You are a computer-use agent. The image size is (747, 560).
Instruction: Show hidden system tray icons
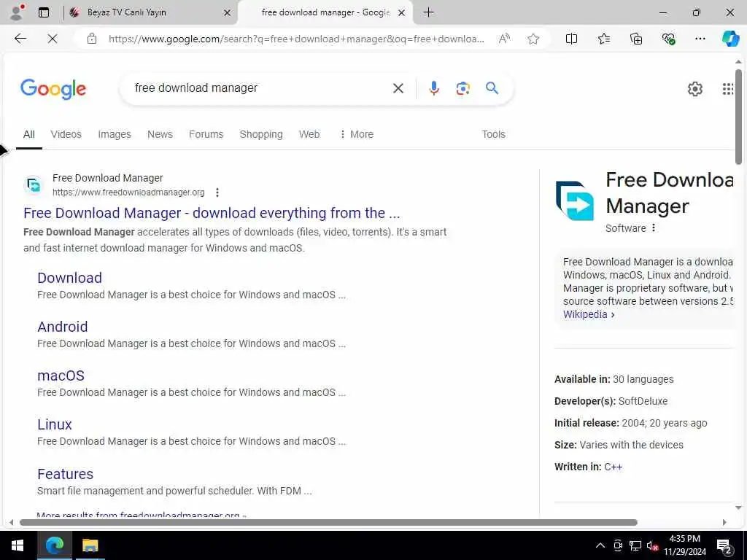click(600, 545)
